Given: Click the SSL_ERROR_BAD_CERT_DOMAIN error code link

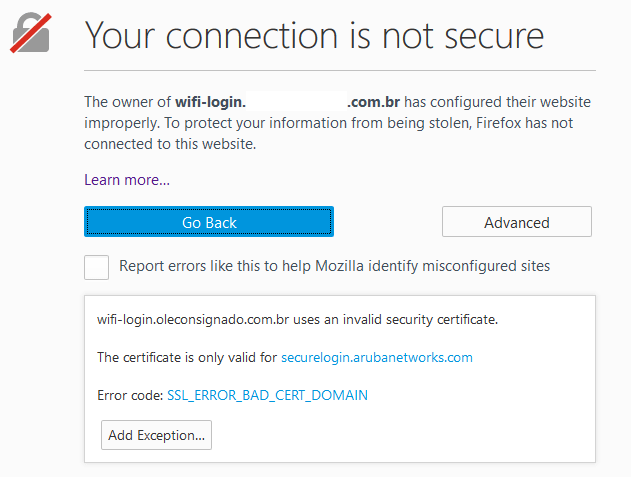Looking at the screenshot, I should 267,395.
